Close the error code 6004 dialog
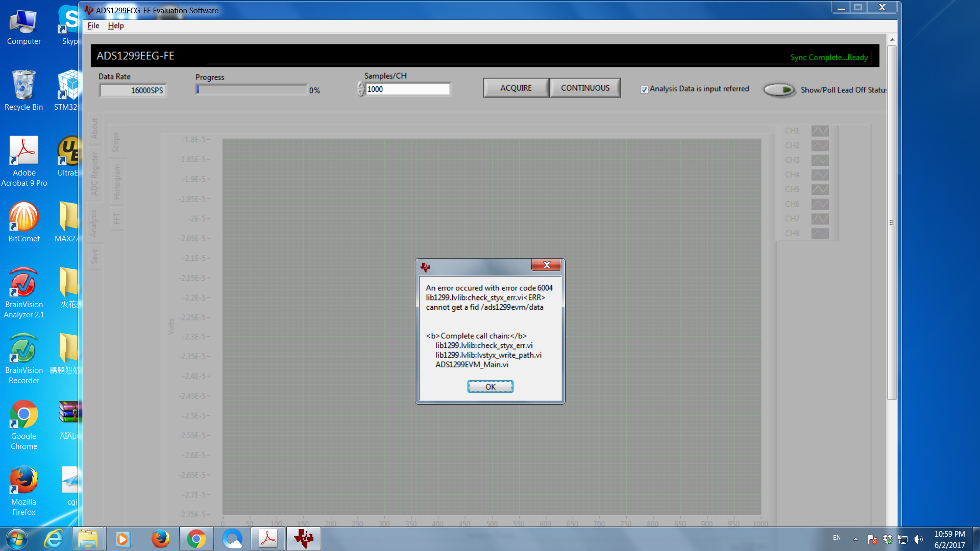The width and height of the screenshot is (980, 551). click(x=546, y=265)
